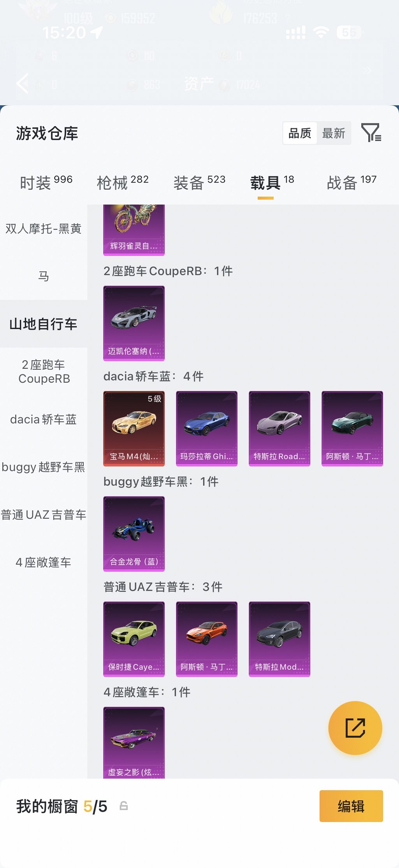Image resolution: width=399 pixels, height=868 pixels.
Task: Select the 特斯拉 Roadster car thumbnail
Action: click(279, 428)
